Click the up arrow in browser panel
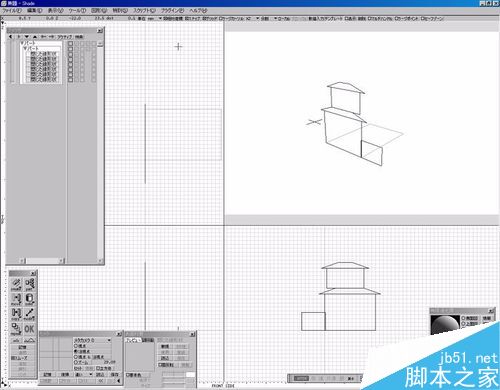 coord(35,37)
